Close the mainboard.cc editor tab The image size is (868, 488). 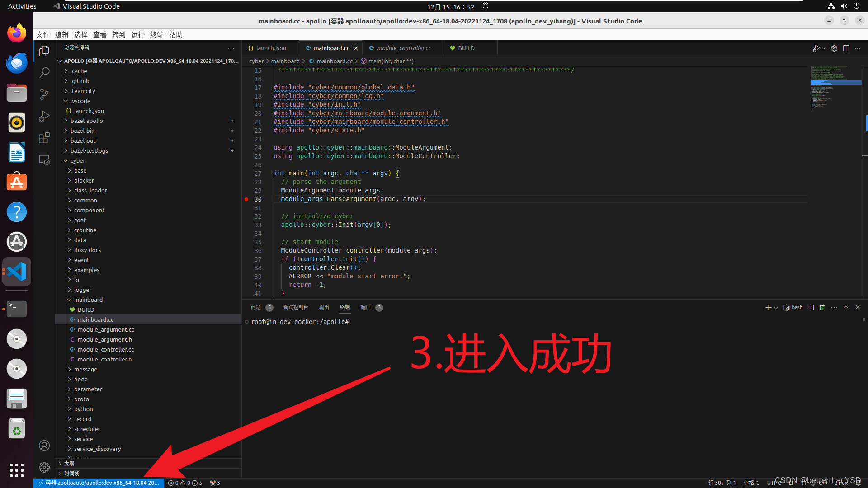(356, 48)
